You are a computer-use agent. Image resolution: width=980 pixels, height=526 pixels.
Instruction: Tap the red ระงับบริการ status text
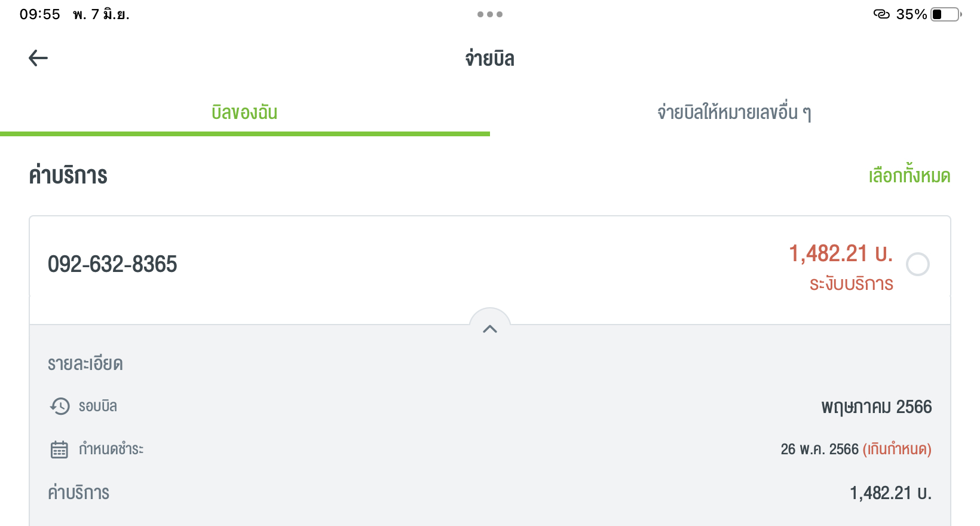[851, 284]
